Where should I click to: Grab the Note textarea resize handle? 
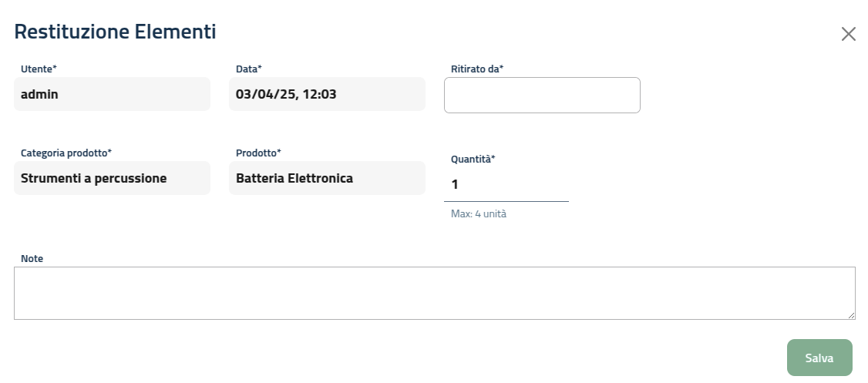(851, 315)
